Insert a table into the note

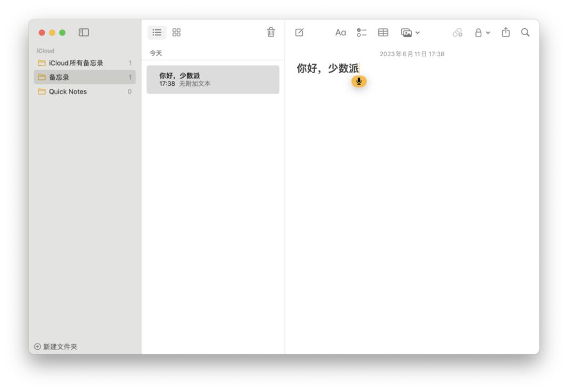(383, 33)
